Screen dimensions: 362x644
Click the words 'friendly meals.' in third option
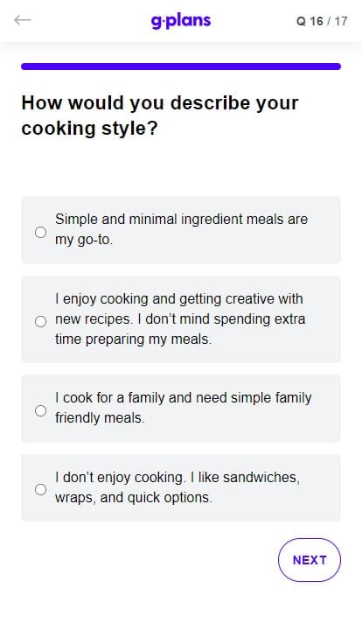(x=101, y=418)
